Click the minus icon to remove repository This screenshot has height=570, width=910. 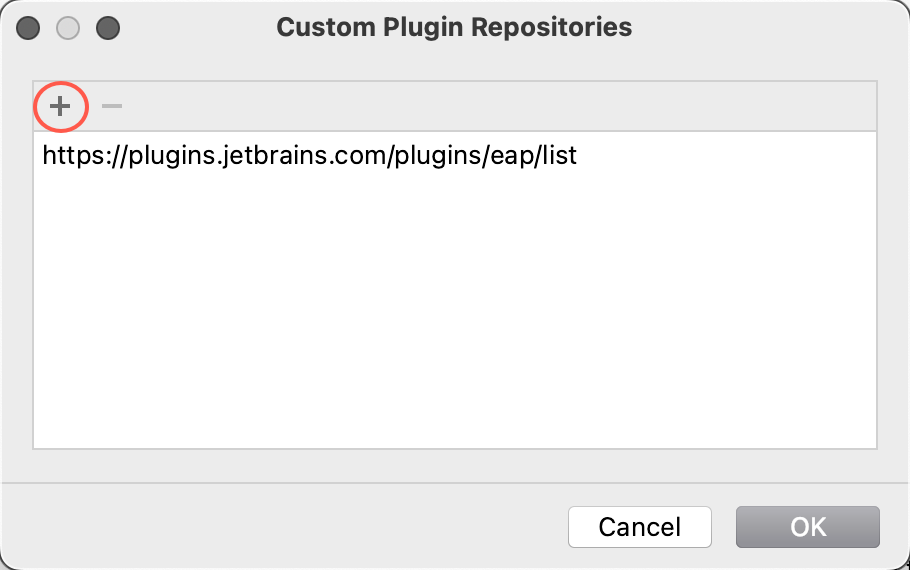[111, 106]
